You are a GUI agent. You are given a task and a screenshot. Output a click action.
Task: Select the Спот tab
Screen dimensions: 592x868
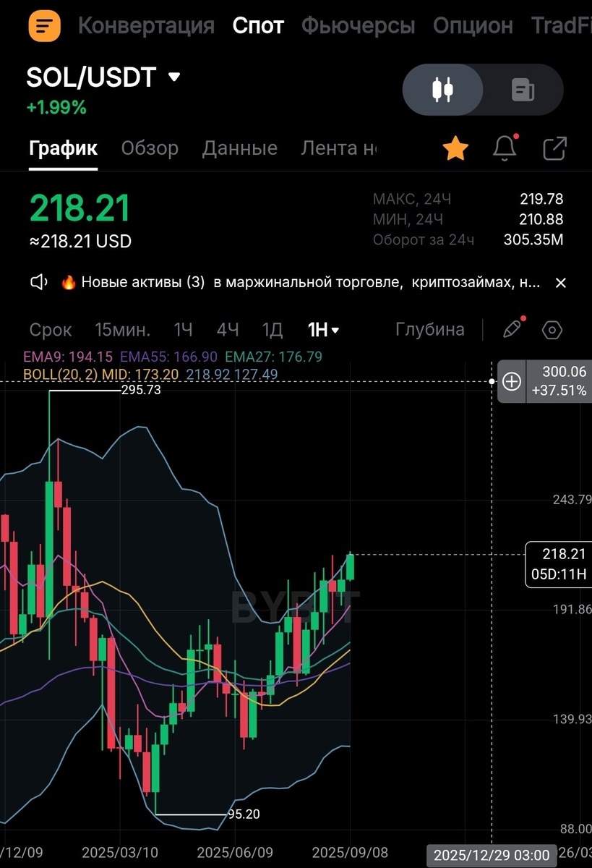point(258,26)
